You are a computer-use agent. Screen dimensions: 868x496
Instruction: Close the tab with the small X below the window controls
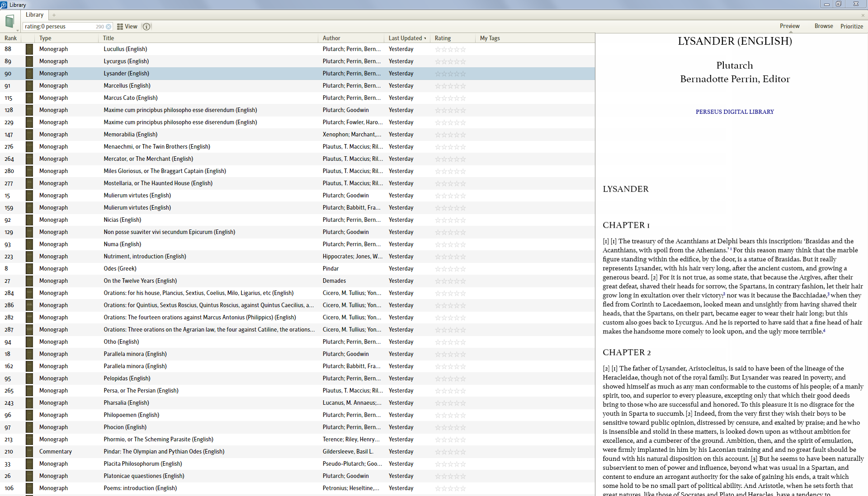(x=863, y=15)
